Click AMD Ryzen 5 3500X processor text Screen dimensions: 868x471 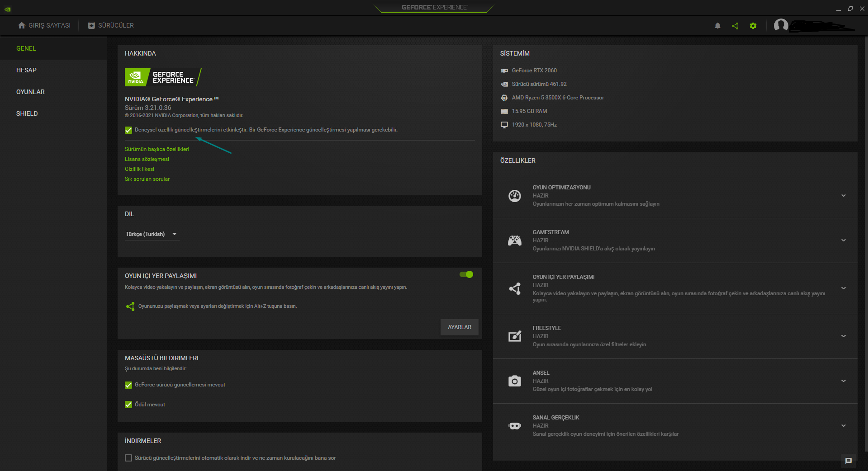[558, 98]
